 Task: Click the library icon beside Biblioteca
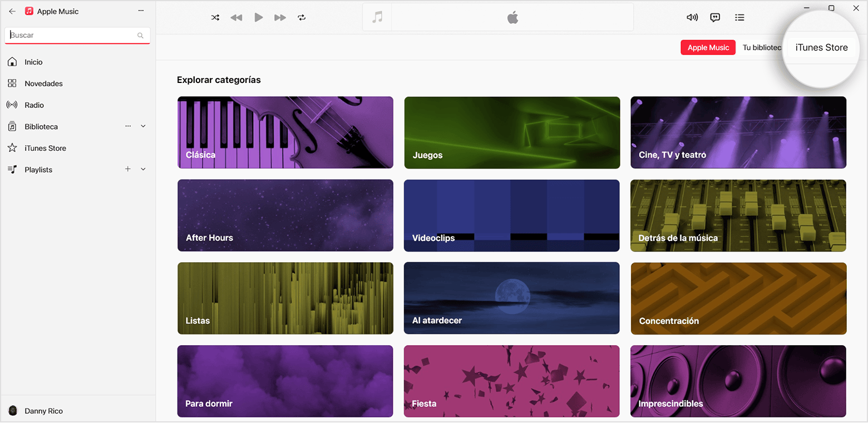point(12,126)
